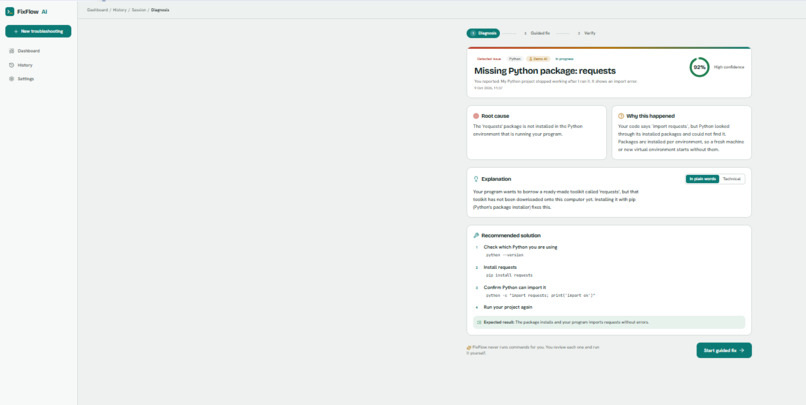Click the Explanation lightbulb icon
Image resolution: width=806 pixels, height=405 pixels.
[476, 179]
